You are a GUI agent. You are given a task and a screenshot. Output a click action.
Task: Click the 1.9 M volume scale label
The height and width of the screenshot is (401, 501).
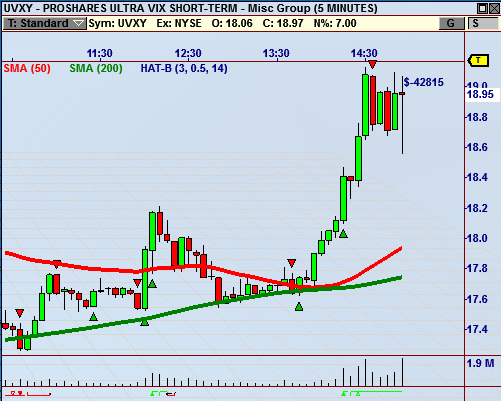480,363
